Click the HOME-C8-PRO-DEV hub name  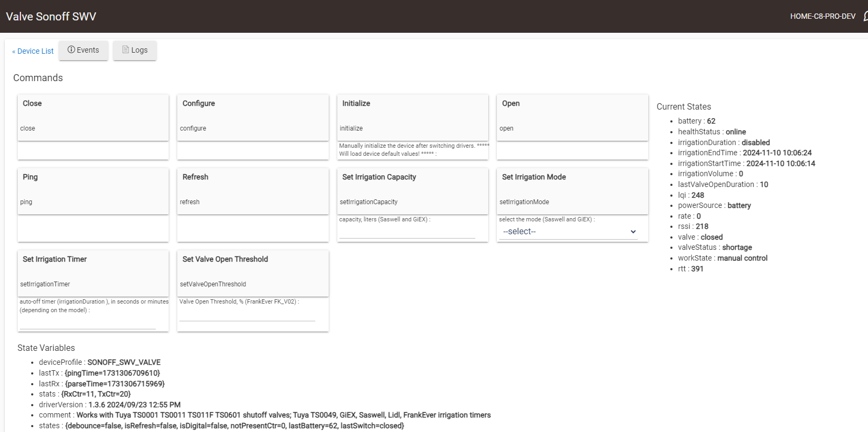(x=822, y=17)
